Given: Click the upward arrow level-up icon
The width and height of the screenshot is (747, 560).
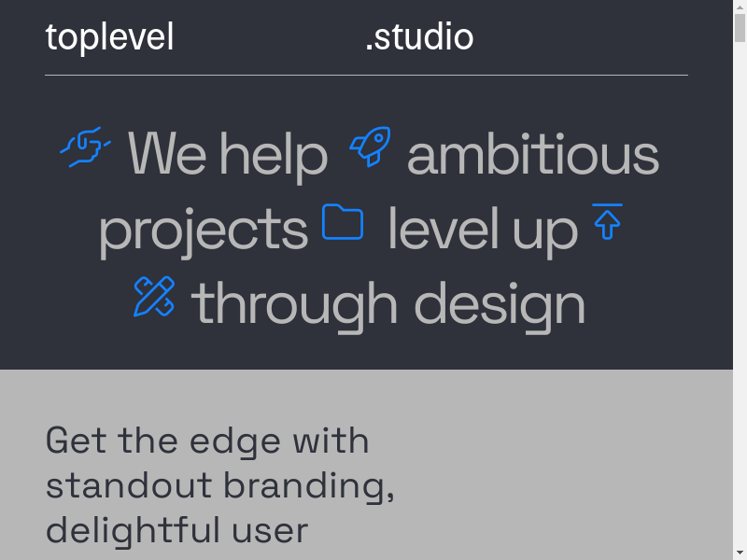Looking at the screenshot, I should click(608, 221).
